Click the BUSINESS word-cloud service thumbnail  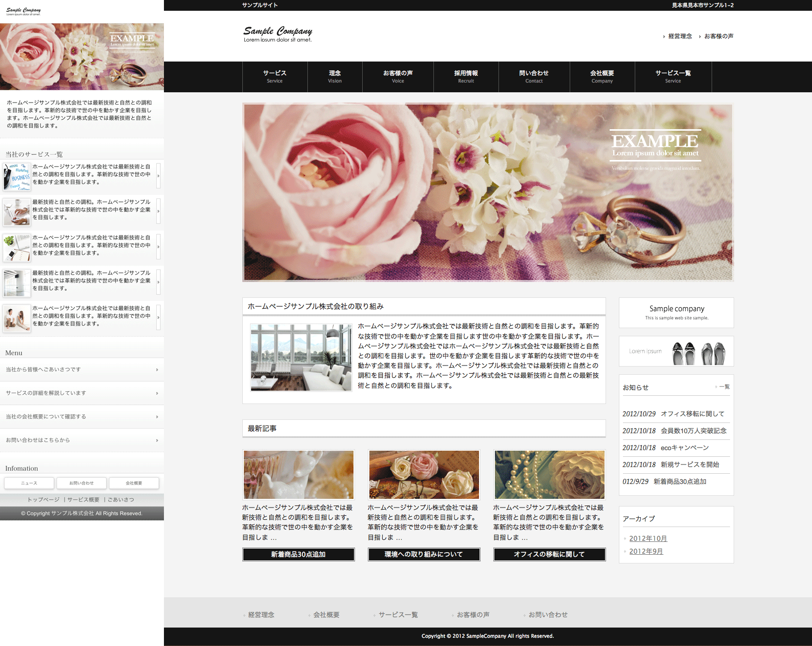[x=17, y=176]
